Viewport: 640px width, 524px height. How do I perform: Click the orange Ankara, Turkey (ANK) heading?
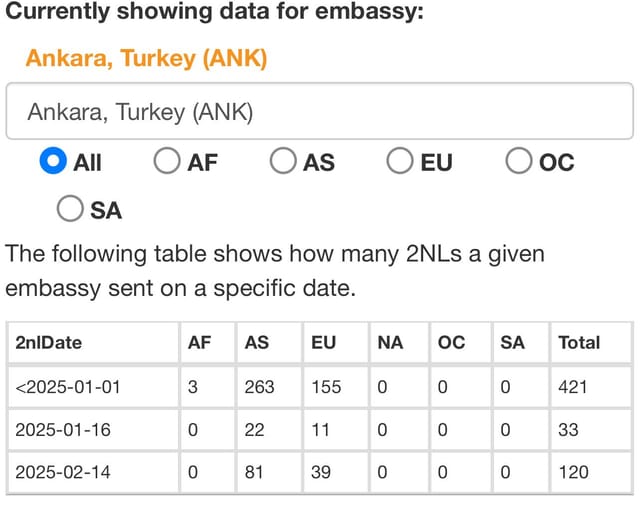[147, 58]
